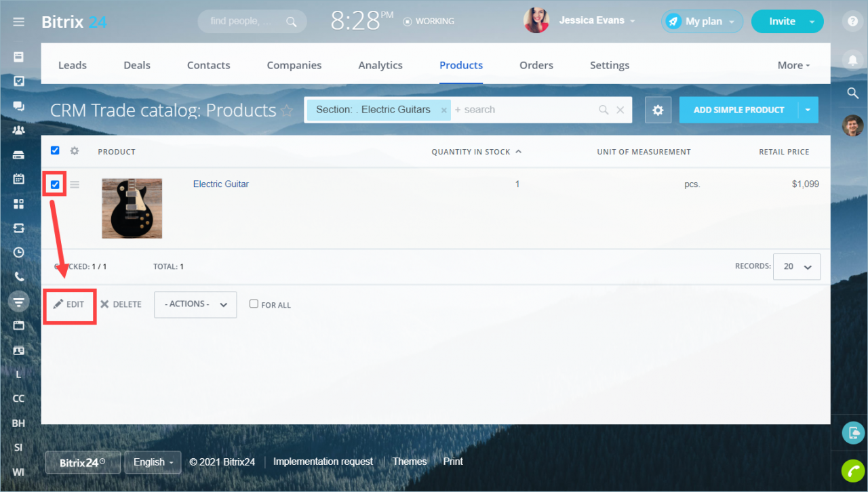Click the right panel search magnifier

pos(852,94)
